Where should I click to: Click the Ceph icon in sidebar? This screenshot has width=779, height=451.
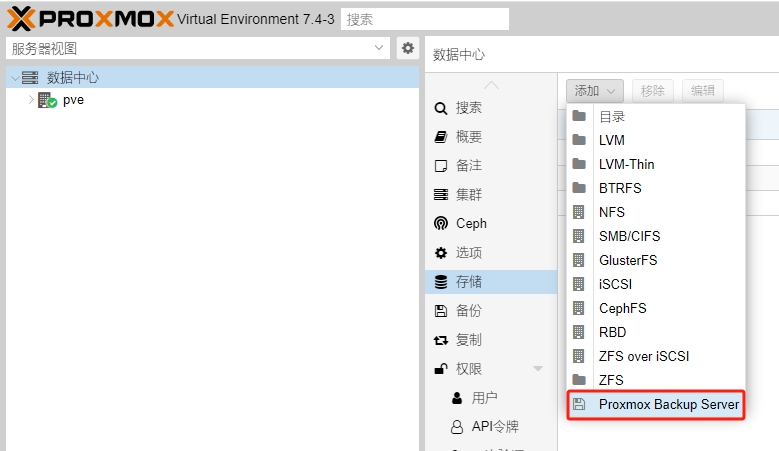440,224
